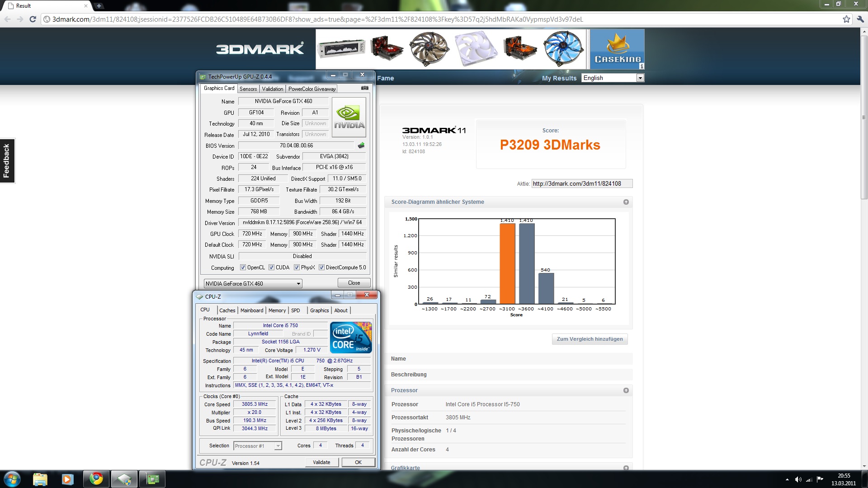
Task: Click Zum Vergleich hinzufügen button
Action: 590,339
